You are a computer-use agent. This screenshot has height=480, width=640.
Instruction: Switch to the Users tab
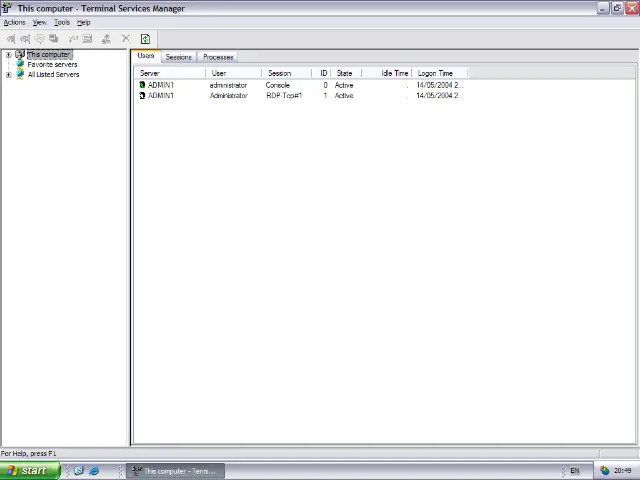(x=146, y=56)
